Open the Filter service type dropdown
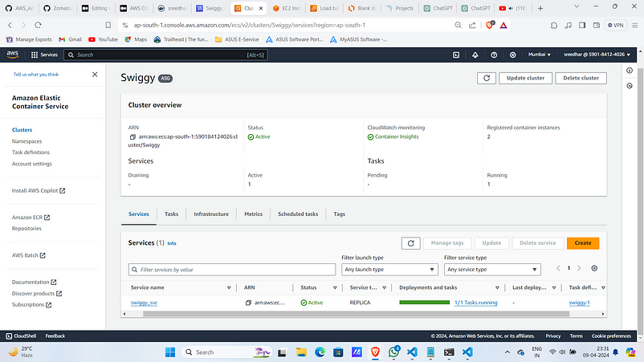Image resolution: width=644 pixels, height=362 pixels. pos(492,269)
